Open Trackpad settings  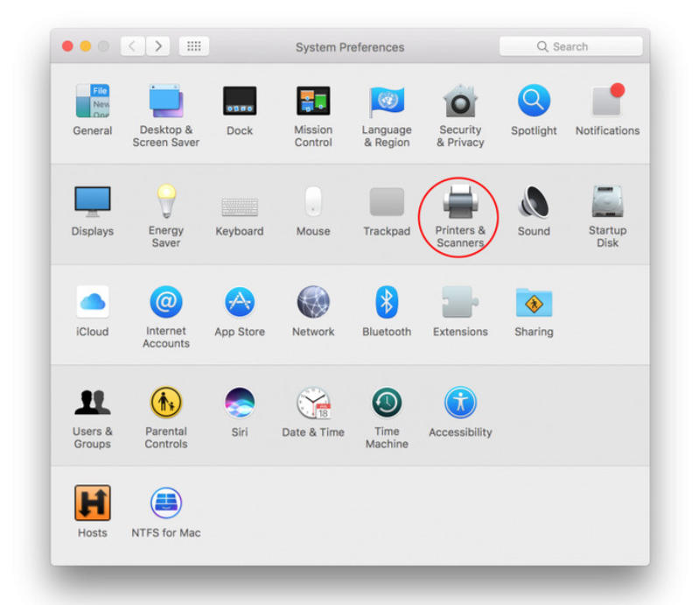pyautogui.click(x=386, y=203)
